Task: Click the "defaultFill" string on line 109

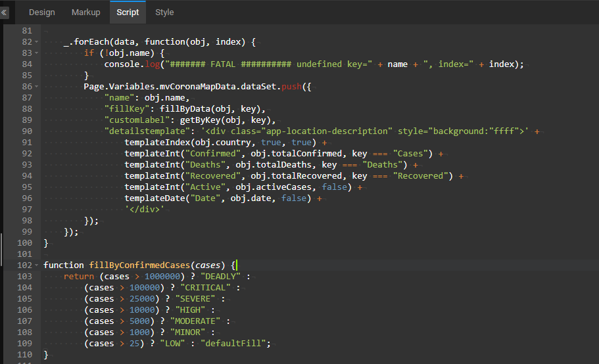Action: click(236, 344)
